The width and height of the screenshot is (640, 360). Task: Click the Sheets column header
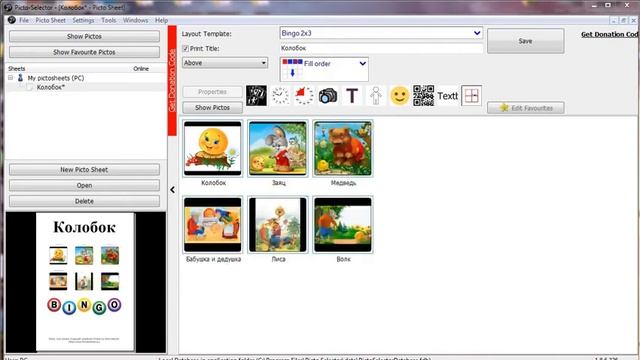coord(17,69)
